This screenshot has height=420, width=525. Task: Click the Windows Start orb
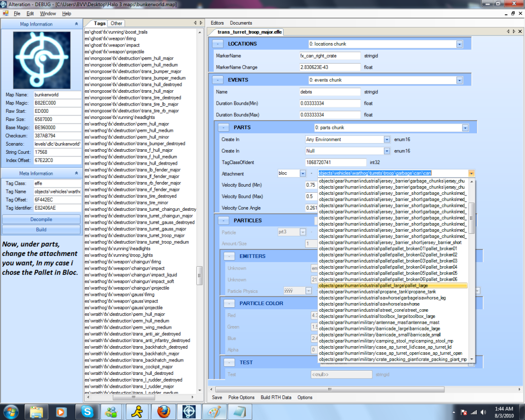click(11, 412)
